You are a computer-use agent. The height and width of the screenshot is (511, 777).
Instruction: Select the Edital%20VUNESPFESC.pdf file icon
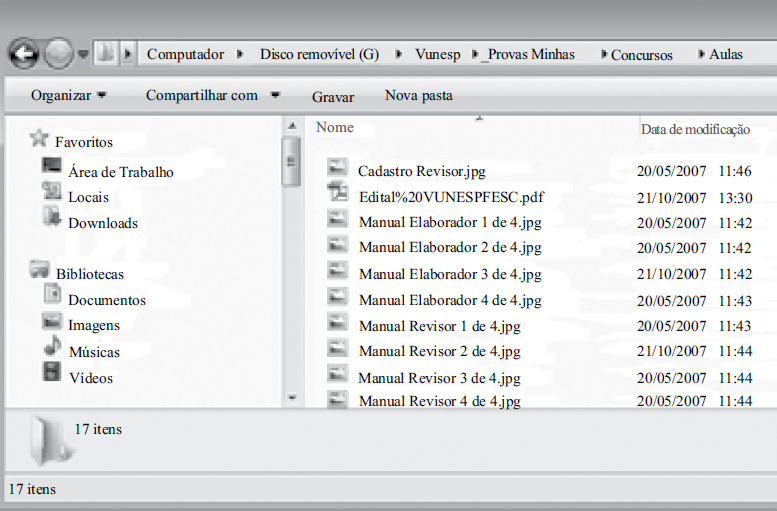pos(338,196)
